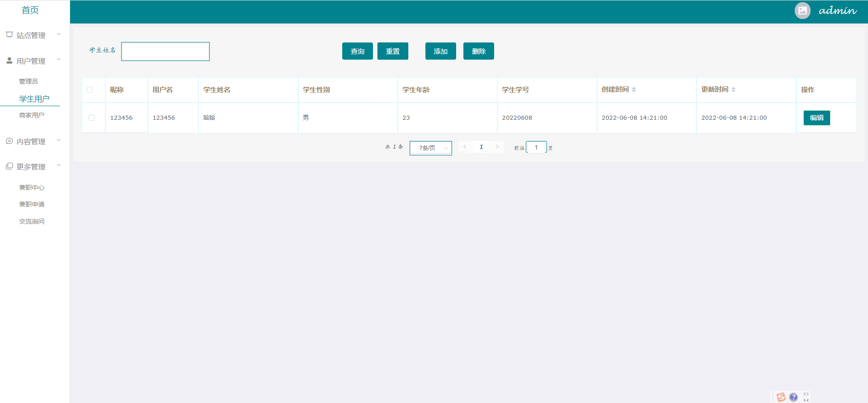Click the admin username in header
The height and width of the screenshot is (403, 868).
click(x=838, y=11)
